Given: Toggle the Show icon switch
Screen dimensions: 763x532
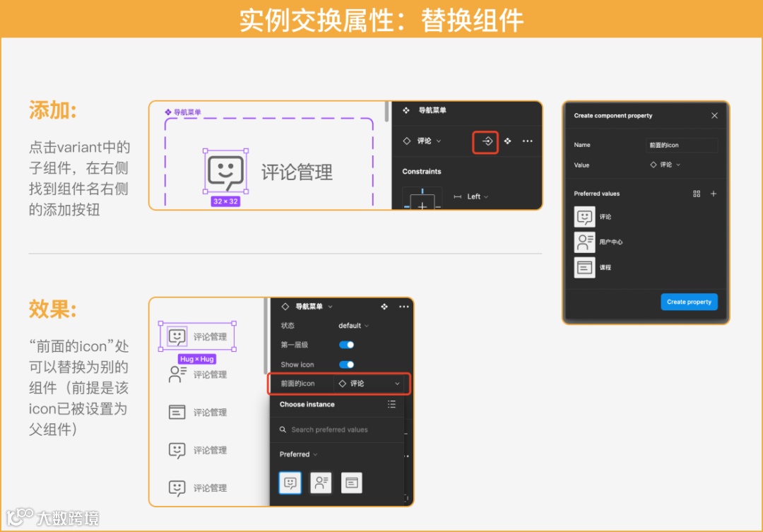Looking at the screenshot, I should [x=346, y=365].
